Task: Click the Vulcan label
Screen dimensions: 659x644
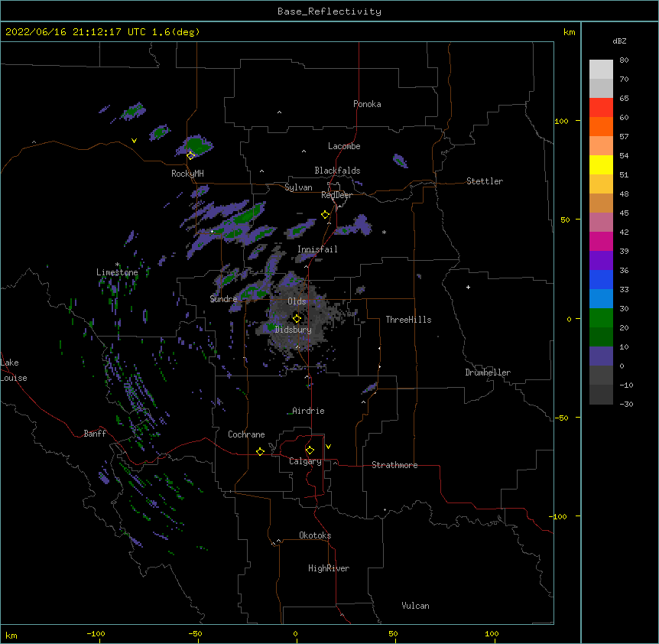Action: coord(415,606)
